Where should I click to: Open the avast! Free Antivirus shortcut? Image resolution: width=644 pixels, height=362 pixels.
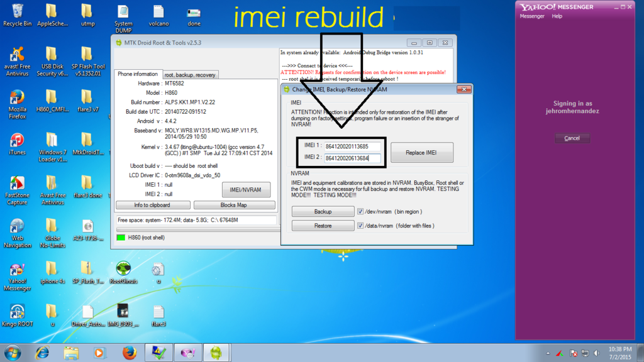[x=17, y=56]
